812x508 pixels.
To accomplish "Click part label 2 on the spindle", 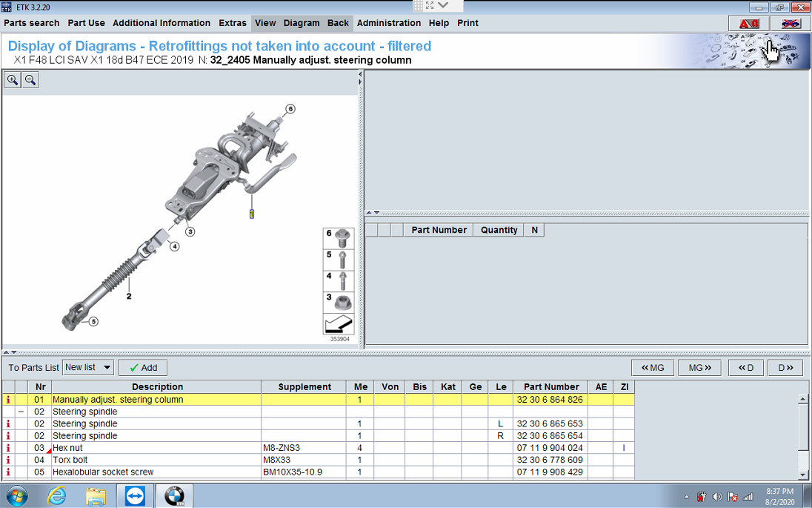I will click(129, 297).
